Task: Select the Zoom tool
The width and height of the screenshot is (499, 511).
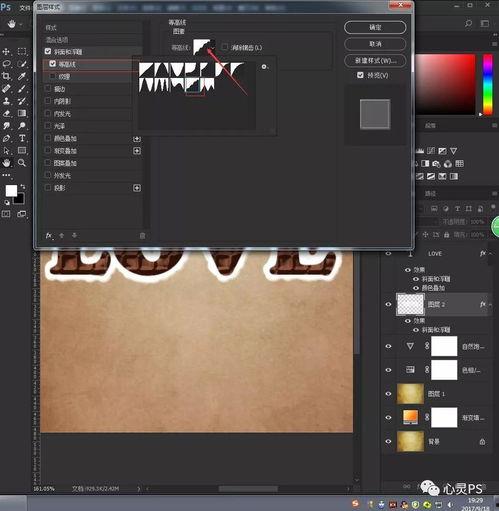Action: pos(22,163)
